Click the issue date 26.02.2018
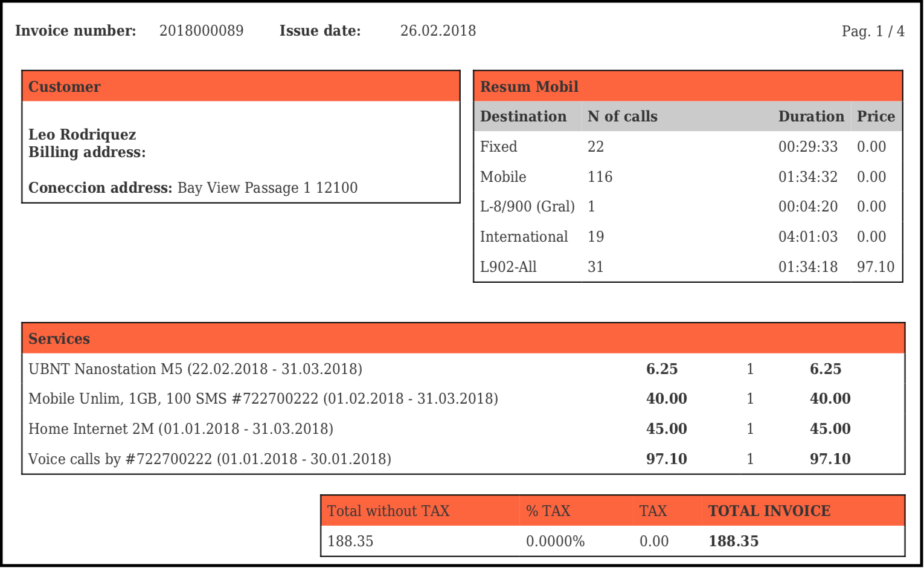 pos(438,31)
